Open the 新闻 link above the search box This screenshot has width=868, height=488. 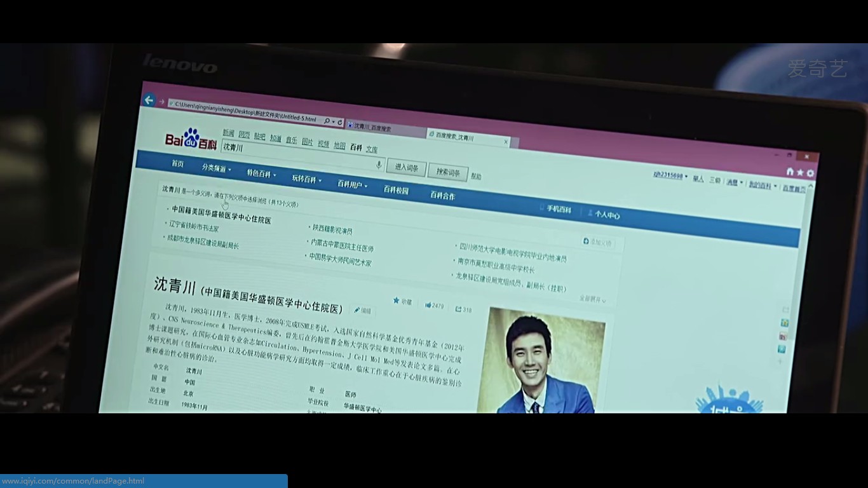(228, 132)
